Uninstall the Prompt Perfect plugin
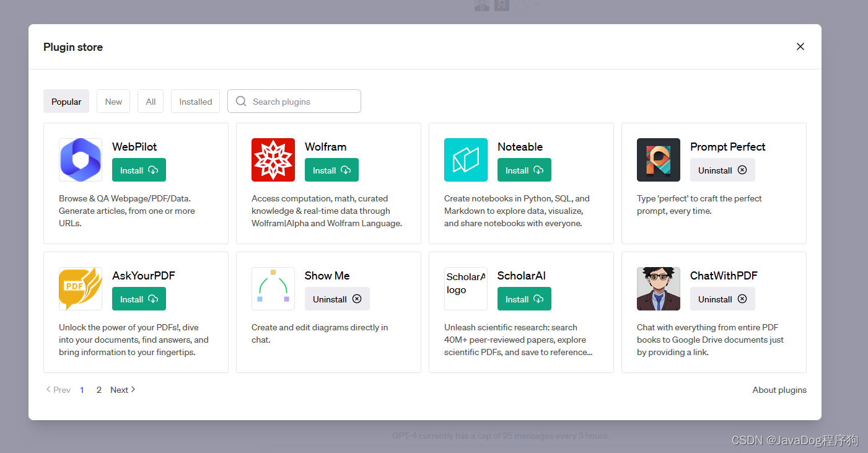The height and width of the screenshot is (453, 868). click(x=722, y=170)
